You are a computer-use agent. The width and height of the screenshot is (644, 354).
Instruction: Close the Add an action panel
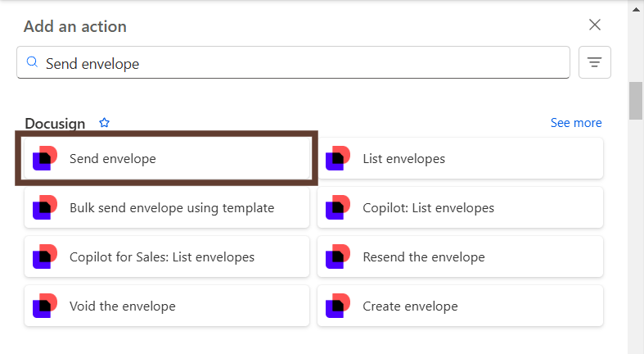pyautogui.click(x=595, y=25)
